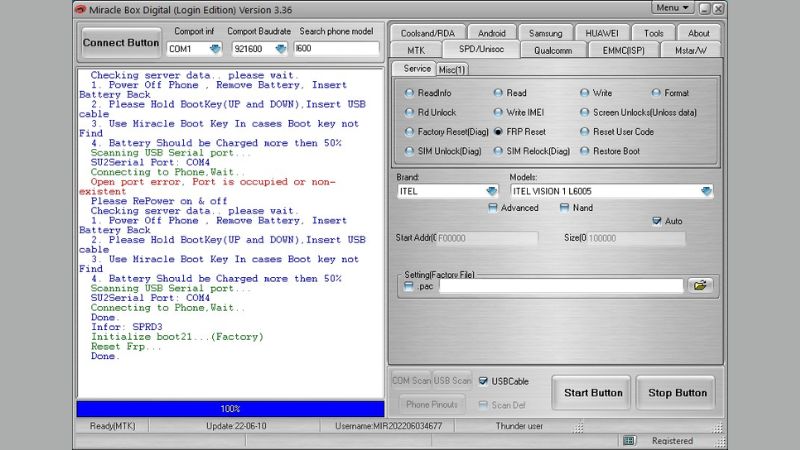Click the Miracle Box eye logo in title bar
800x450 pixels.
(x=81, y=8)
